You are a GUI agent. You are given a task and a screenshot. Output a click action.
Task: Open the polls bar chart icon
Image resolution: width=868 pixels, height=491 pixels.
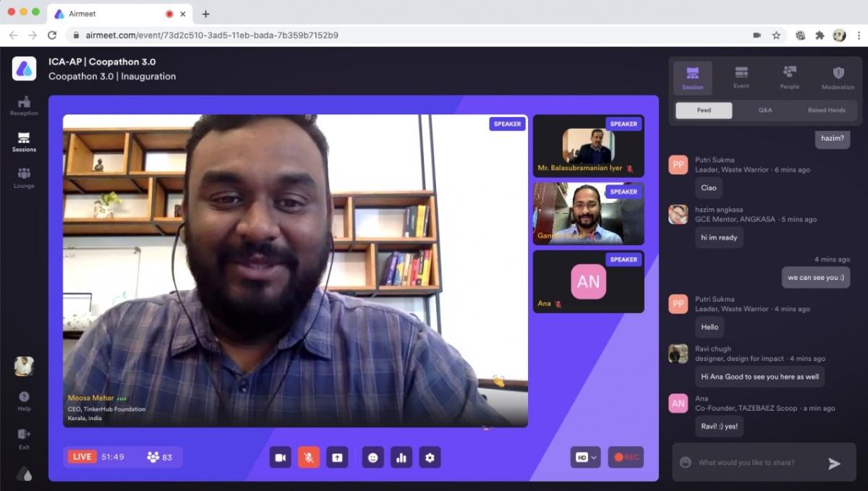pos(401,457)
